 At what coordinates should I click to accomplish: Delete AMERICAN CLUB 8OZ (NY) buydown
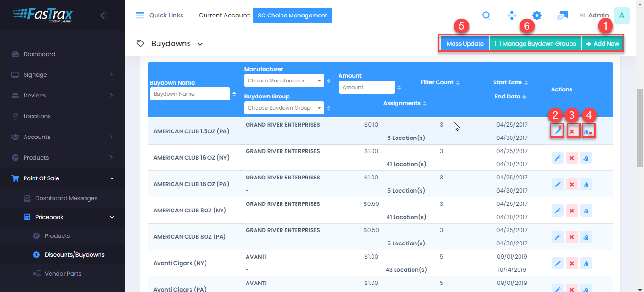pos(572,211)
